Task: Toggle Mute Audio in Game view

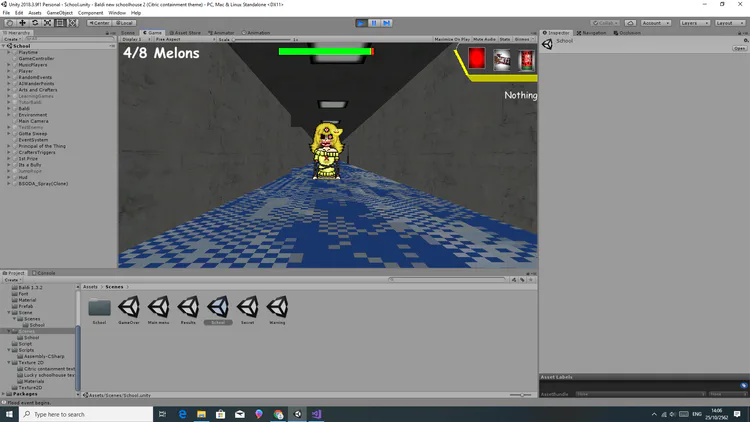Action: (485, 39)
